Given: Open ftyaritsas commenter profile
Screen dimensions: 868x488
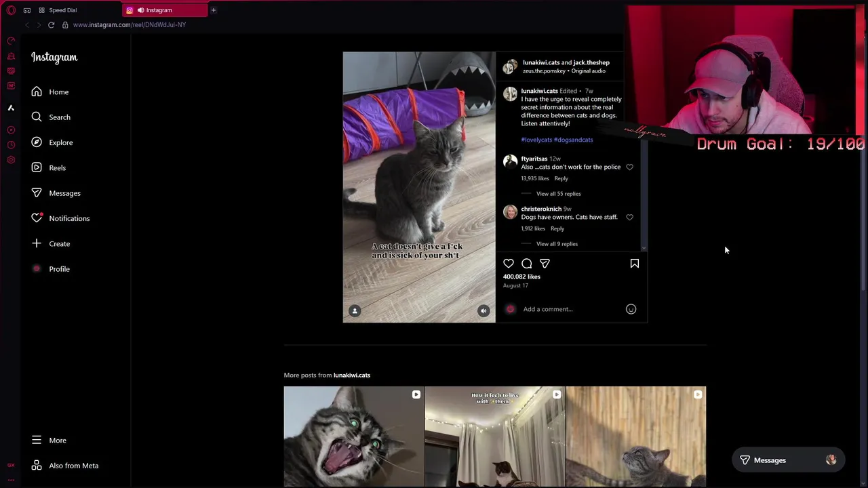Looking at the screenshot, I should [534, 159].
